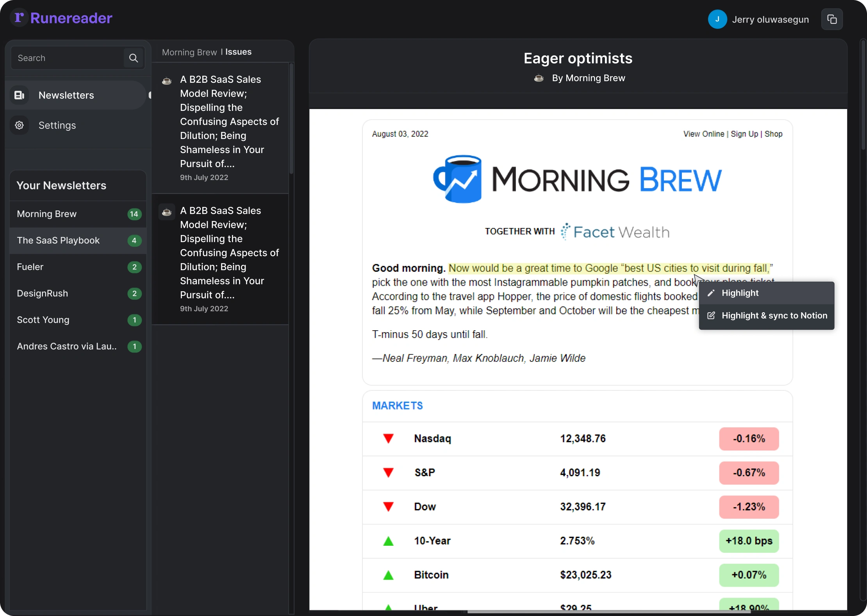Screen dimensions: 867x616
Task: Select Scott Young newsletter
Action: point(78,320)
